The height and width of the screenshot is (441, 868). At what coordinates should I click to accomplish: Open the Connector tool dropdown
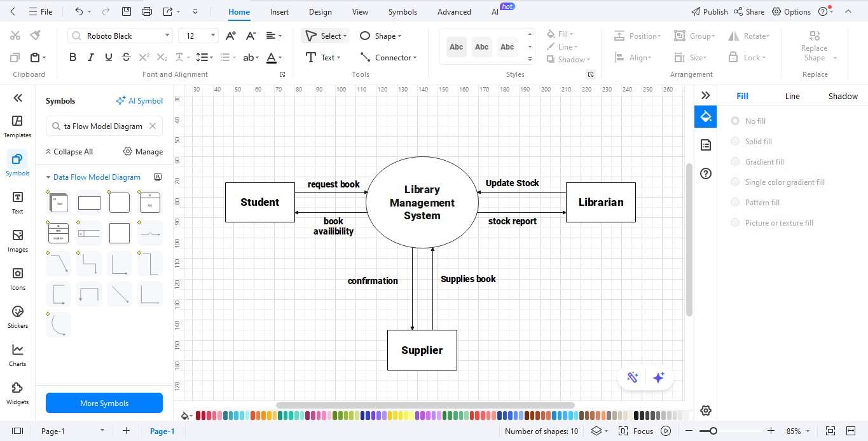click(415, 58)
